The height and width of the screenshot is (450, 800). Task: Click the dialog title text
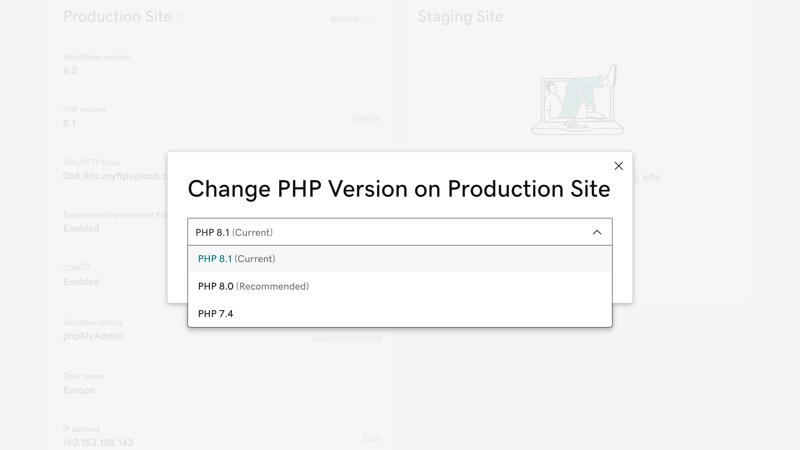coord(398,189)
